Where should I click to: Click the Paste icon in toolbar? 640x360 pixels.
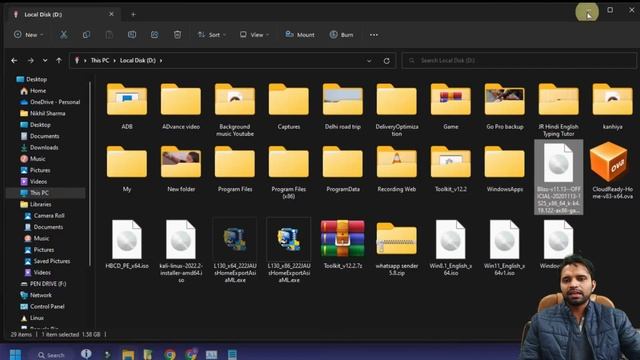[x=109, y=35]
